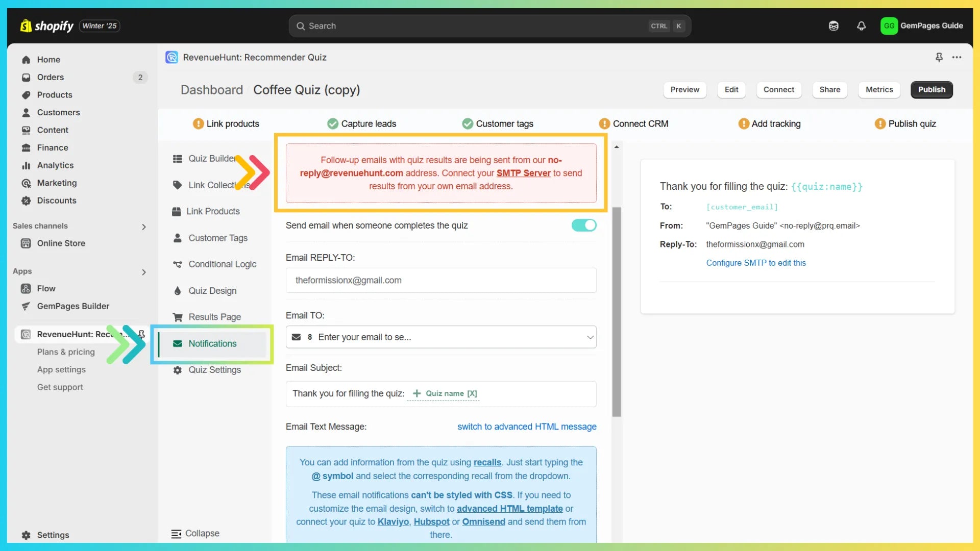980x551 pixels.
Task: Click the Publish button
Action: point(932,89)
